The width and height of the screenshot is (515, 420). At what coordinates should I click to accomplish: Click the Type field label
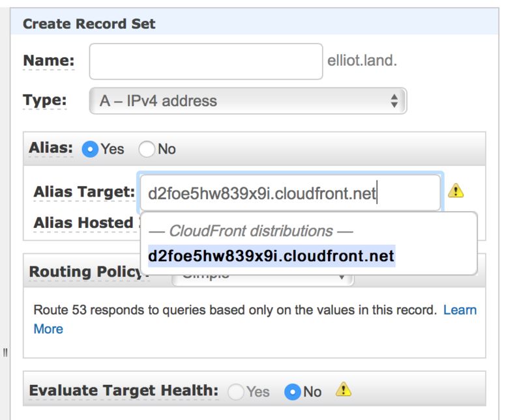coord(45,100)
